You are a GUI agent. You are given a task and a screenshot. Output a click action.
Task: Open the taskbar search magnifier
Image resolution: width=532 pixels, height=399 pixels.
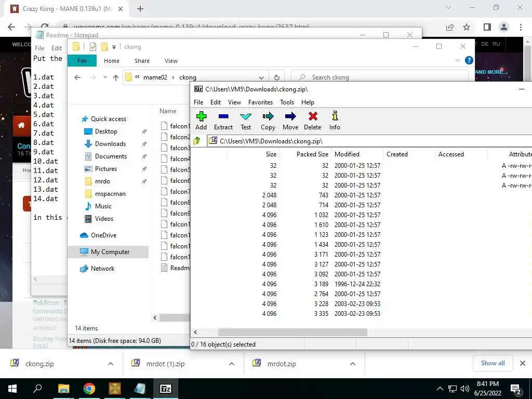pos(37,389)
